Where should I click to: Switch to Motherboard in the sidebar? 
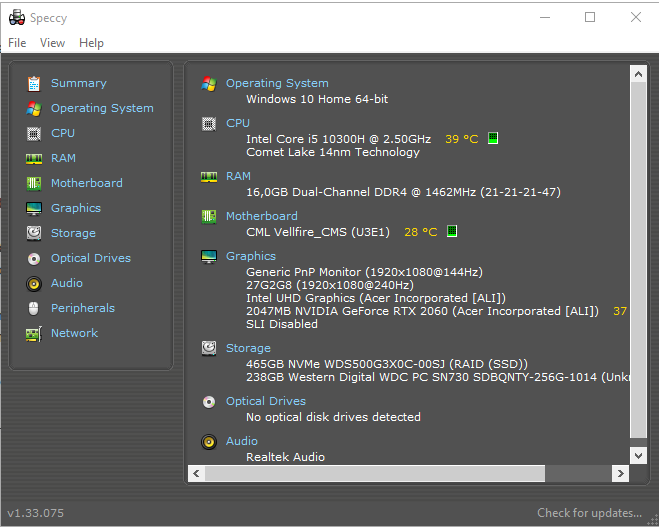pyautogui.click(x=87, y=183)
